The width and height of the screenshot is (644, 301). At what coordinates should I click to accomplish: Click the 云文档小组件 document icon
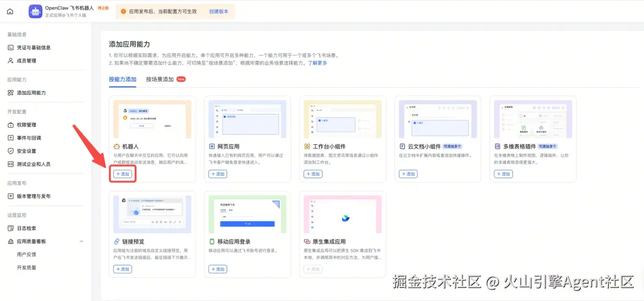[402, 147]
